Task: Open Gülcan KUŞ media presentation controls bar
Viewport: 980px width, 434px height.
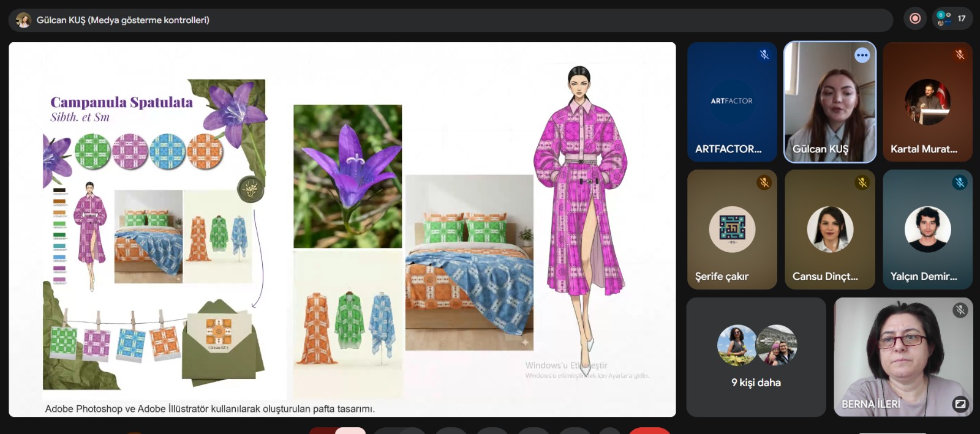Action: pyautogui.click(x=123, y=20)
